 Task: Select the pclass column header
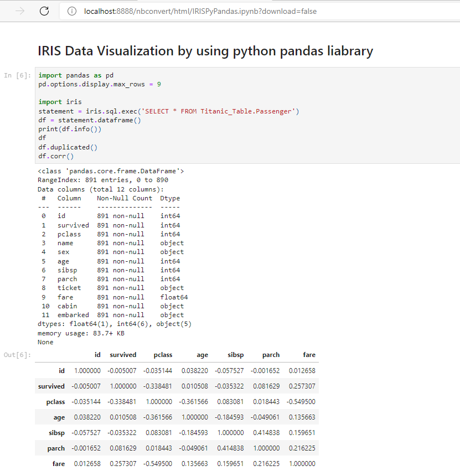coord(163,355)
